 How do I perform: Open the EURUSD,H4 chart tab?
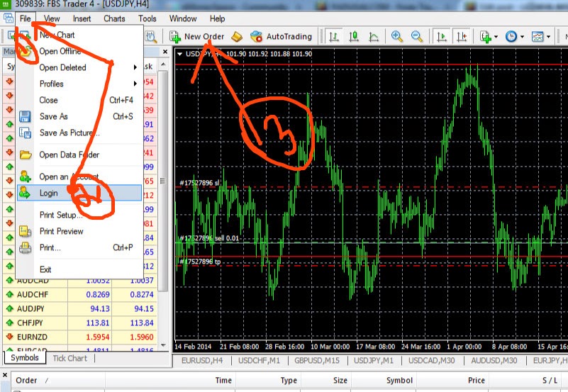[x=202, y=361]
